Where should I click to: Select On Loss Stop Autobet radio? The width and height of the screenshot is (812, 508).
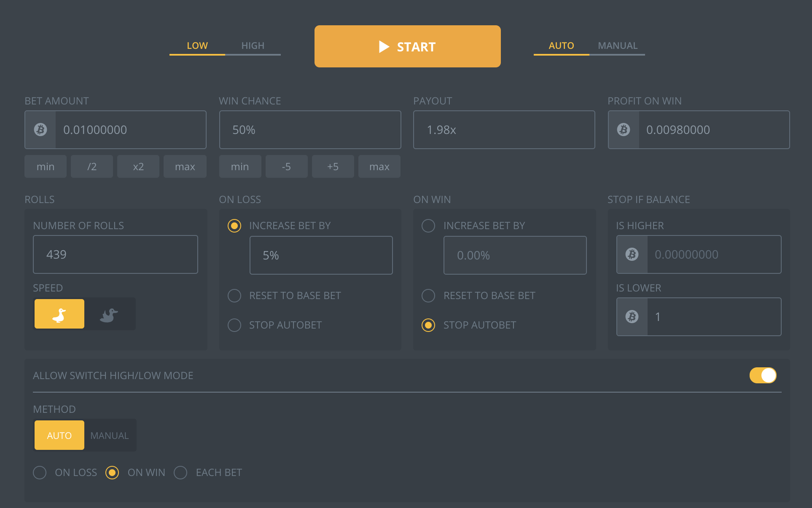[x=234, y=325]
